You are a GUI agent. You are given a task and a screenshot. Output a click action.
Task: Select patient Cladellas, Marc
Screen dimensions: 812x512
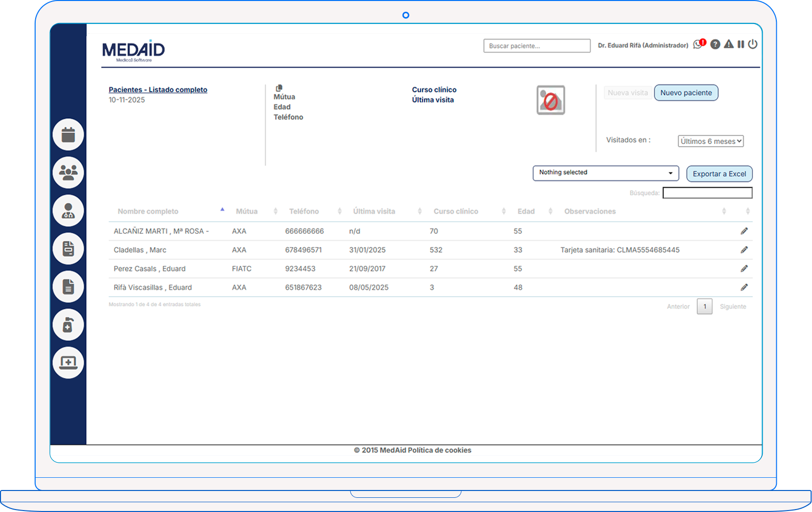[x=140, y=250]
